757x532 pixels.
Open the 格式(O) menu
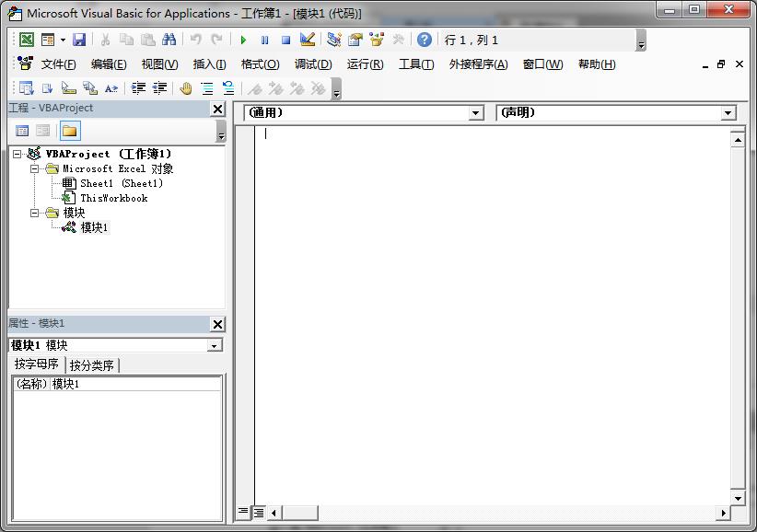point(260,64)
